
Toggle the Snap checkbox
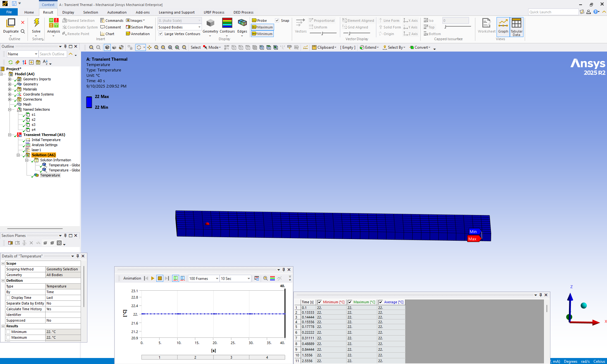pyautogui.click(x=277, y=21)
